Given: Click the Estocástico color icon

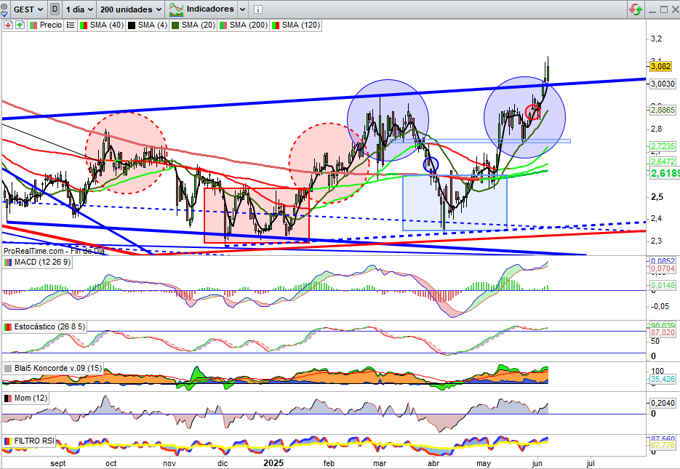Looking at the screenshot, I should pyautogui.click(x=8, y=327).
